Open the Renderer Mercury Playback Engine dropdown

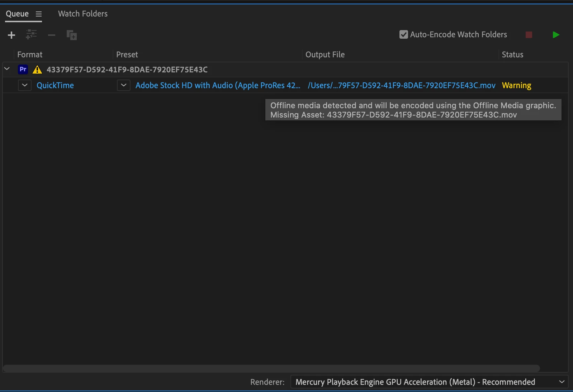tap(429, 382)
